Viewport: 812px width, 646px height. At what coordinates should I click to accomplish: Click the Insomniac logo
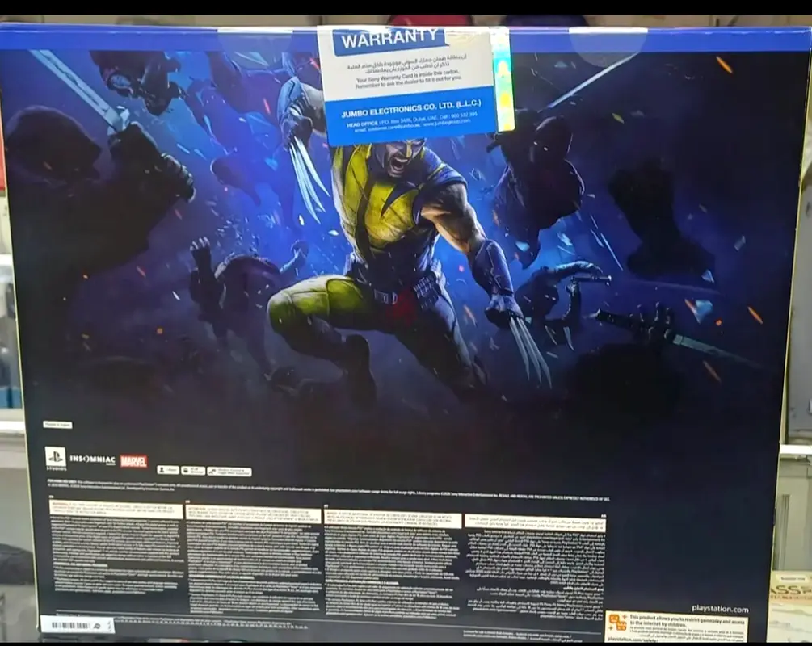(x=93, y=459)
